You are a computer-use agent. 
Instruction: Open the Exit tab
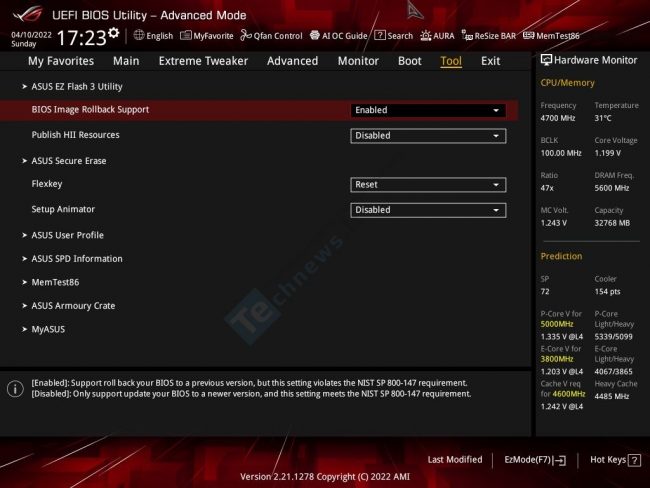pos(490,61)
